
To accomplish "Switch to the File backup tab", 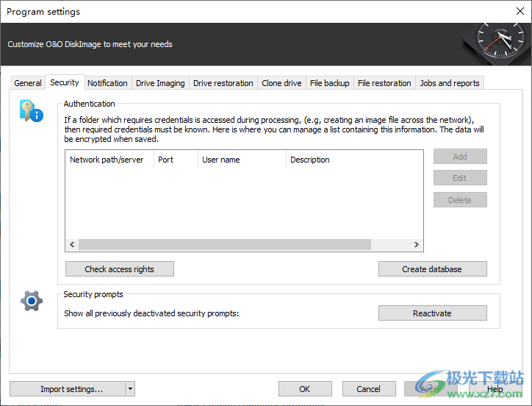I will tap(329, 83).
